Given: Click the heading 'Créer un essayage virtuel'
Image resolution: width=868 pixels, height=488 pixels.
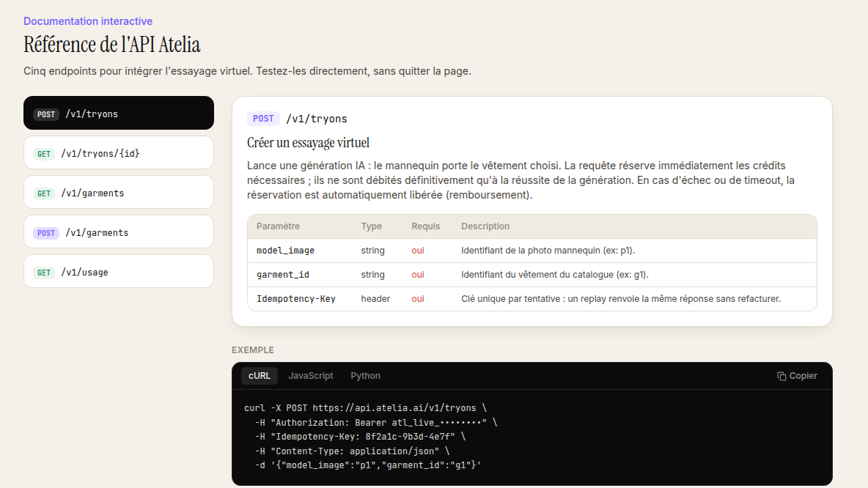Looking at the screenshot, I should click(x=309, y=143).
